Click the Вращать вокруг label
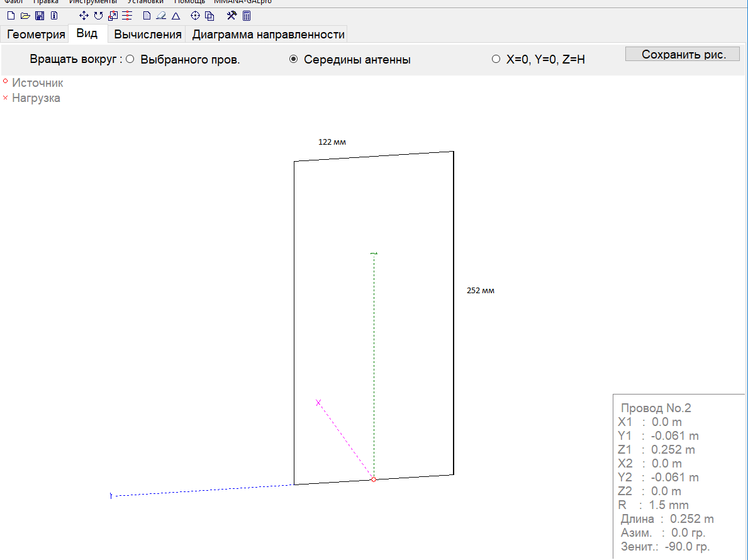Viewport: 748px width, 560px height. (x=75, y=59)
